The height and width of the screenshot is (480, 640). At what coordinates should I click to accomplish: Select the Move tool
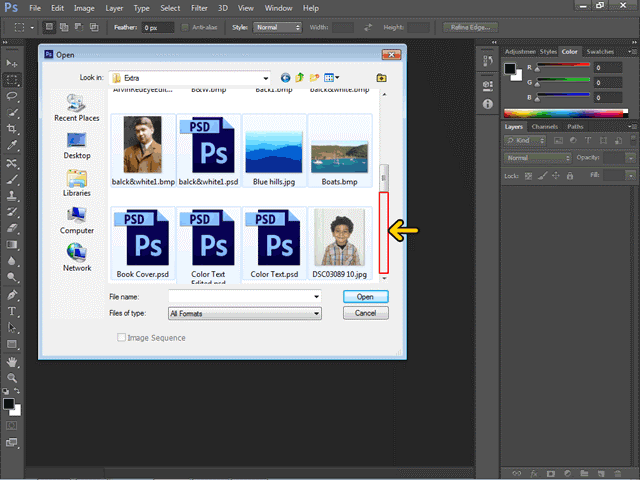pyautogui.click(x=11, y=63)
